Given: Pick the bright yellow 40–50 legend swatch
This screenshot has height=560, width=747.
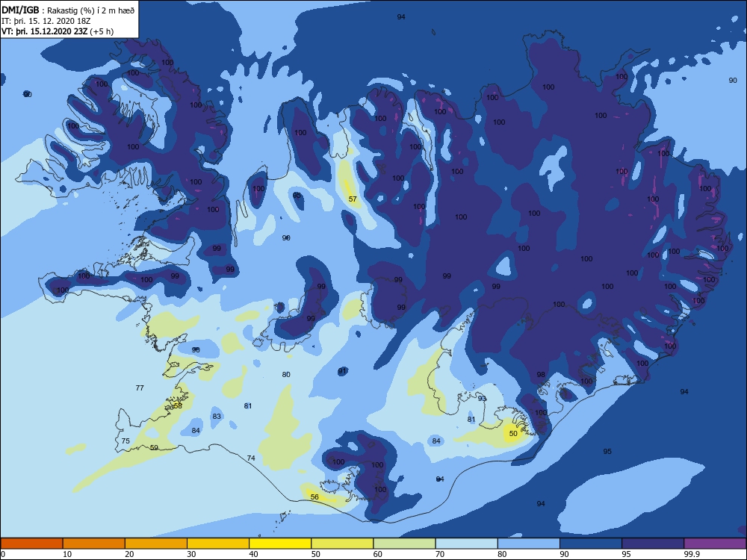Looking at the screenshot, I should pos(280,544).
